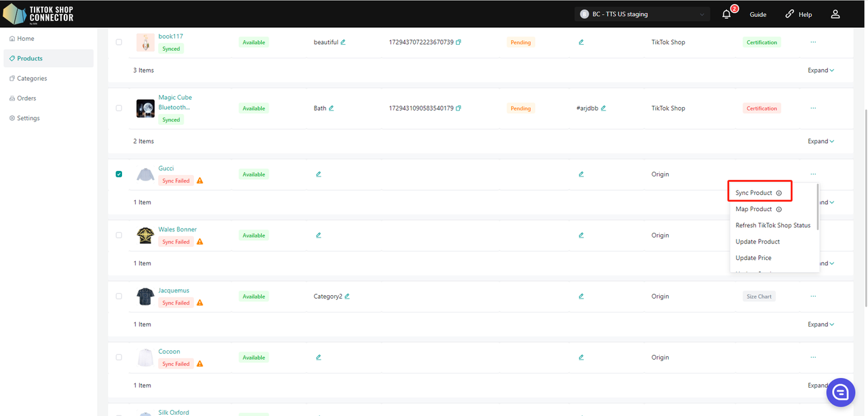Expand the Jacquemus 1 Item list

(x=821, y=324)
